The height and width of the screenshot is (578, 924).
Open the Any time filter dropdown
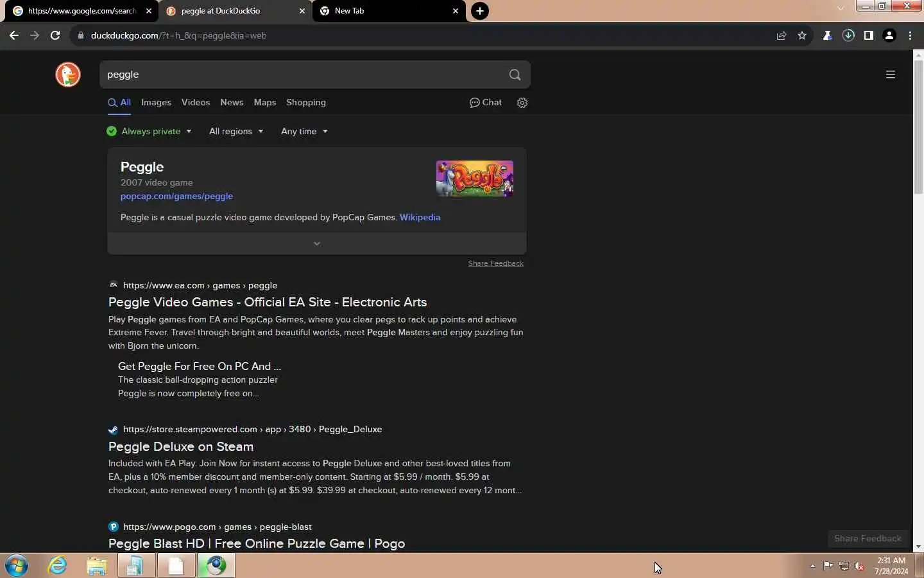[x=304, y=131]
